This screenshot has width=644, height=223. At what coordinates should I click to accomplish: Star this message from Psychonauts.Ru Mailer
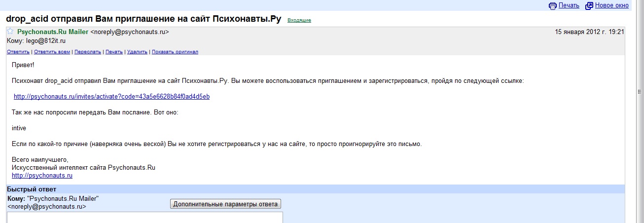click(x=10, y=32)
